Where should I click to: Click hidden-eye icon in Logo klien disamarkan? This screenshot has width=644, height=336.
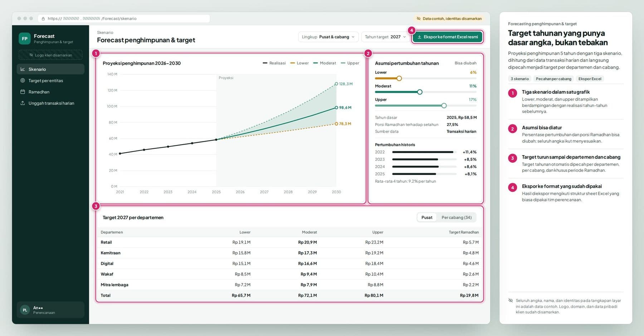click(x=31, y=55)
